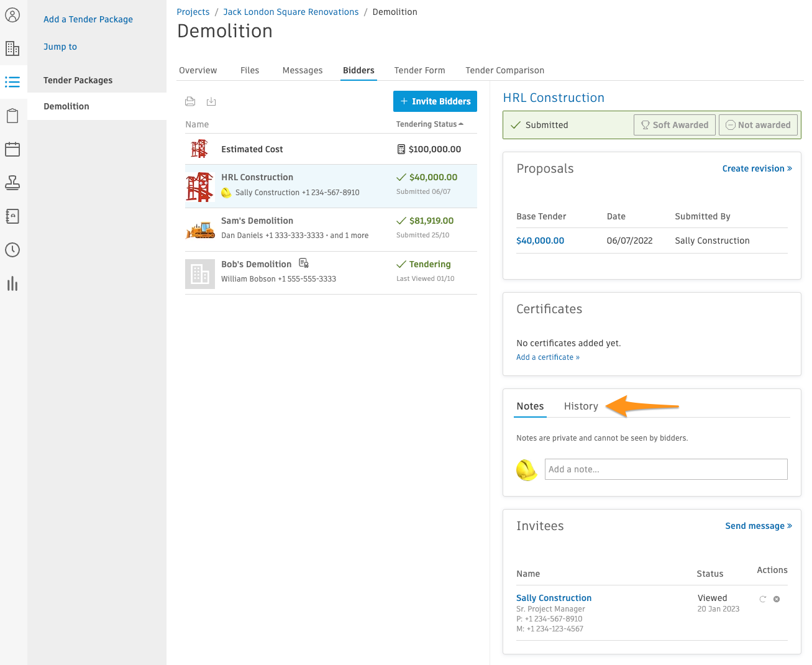Open the user profile icon in sidebar
Screen dimensions: 812x665
click(x=12, y=15)
